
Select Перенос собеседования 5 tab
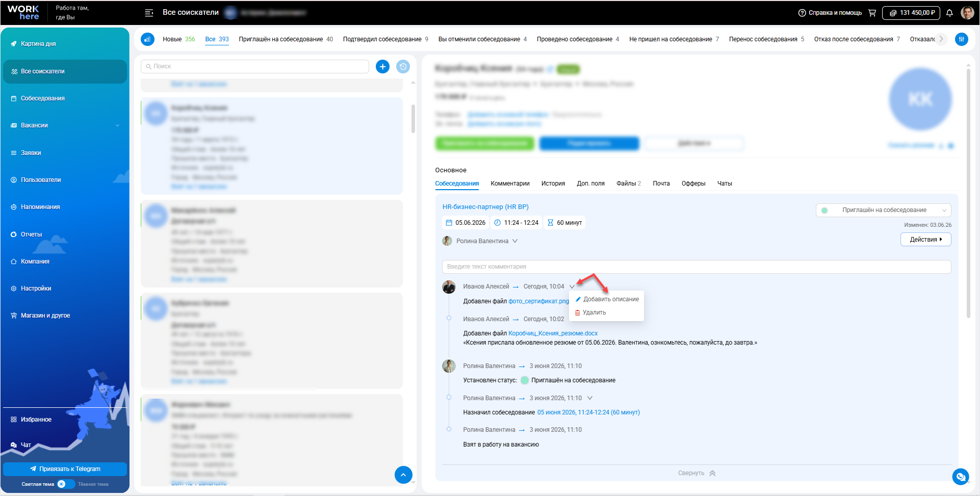[x=766, y=39]
